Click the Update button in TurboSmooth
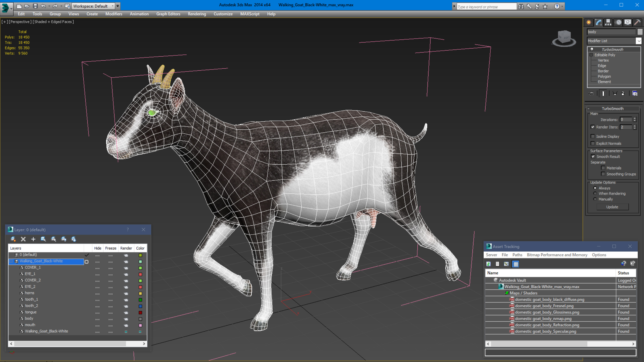The width and height of the screenshot is (644, 362). (x=612, y=207)
